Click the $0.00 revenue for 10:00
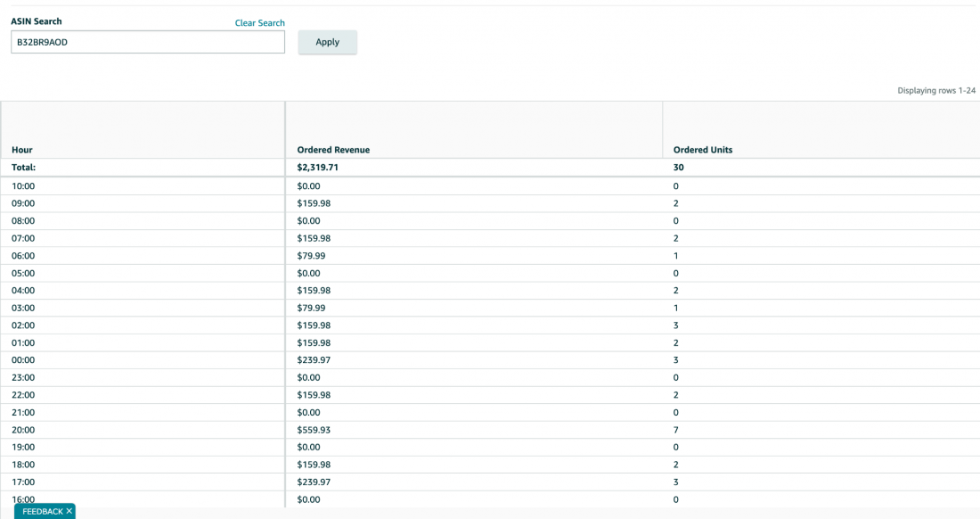Viewport: 980px width, 519px height. [x=309, y=186]
